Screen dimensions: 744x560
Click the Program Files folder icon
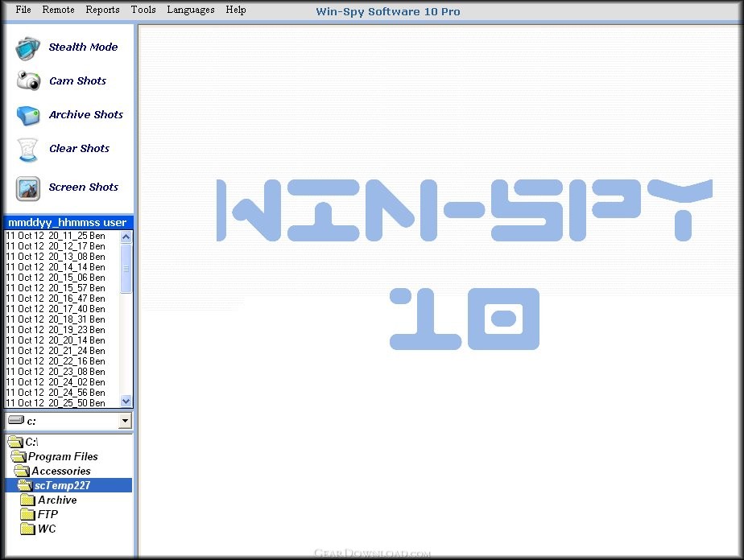19,456
